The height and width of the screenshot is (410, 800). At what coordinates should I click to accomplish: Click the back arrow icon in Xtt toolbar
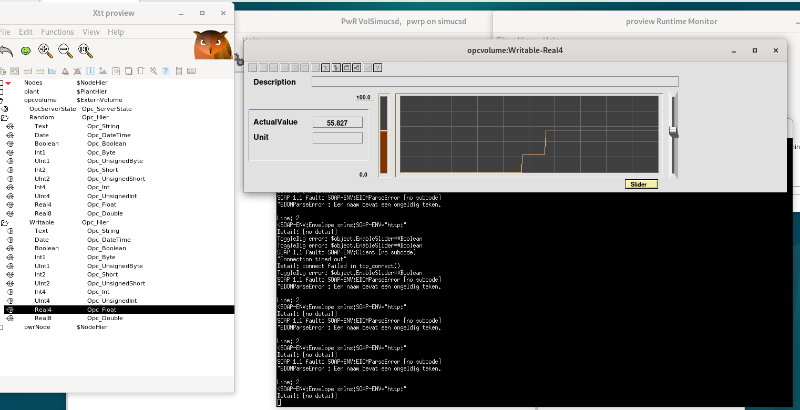click(x=6, y=50)
